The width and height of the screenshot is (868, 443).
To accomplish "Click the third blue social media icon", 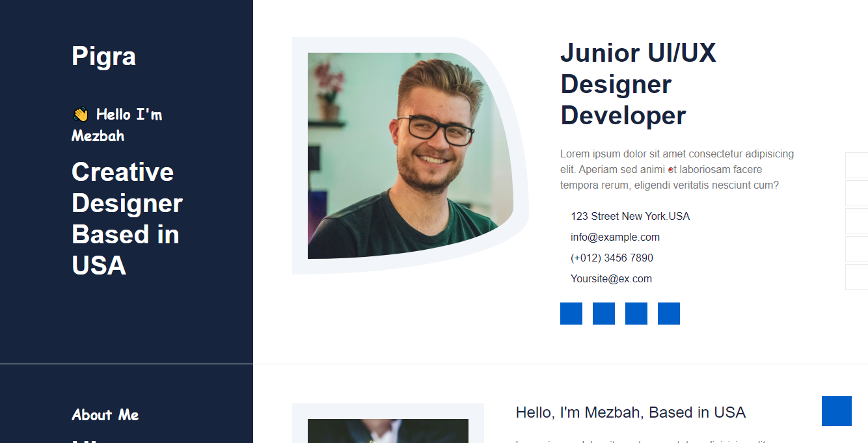I will pyautogui.click(x=636, y=314).
